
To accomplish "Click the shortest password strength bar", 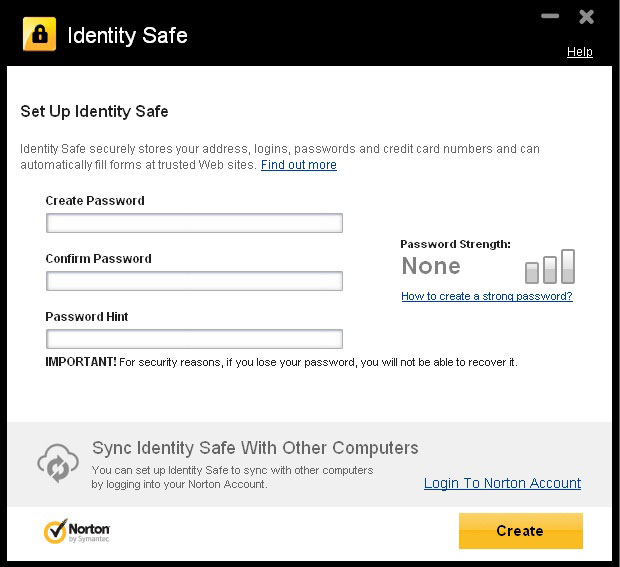I will point(532,273).
